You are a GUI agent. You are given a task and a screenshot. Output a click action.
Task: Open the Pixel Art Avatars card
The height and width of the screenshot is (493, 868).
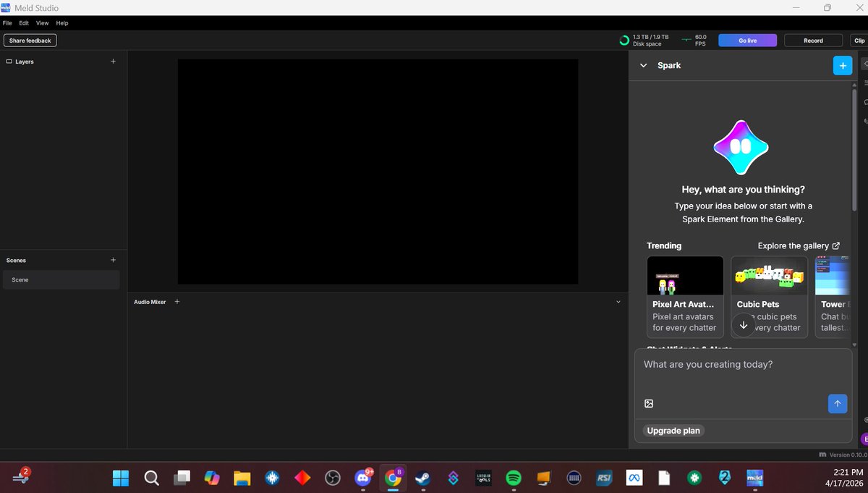coord(685,297)
